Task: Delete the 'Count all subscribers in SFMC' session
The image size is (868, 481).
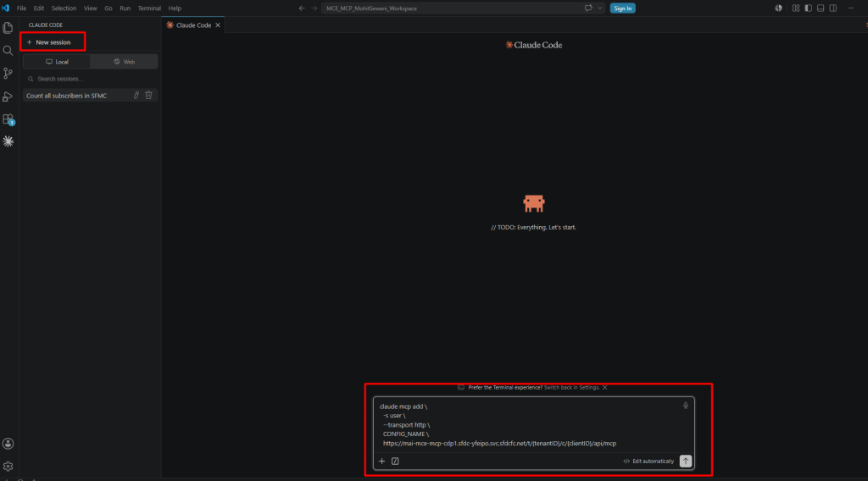Action: [148, 95]
